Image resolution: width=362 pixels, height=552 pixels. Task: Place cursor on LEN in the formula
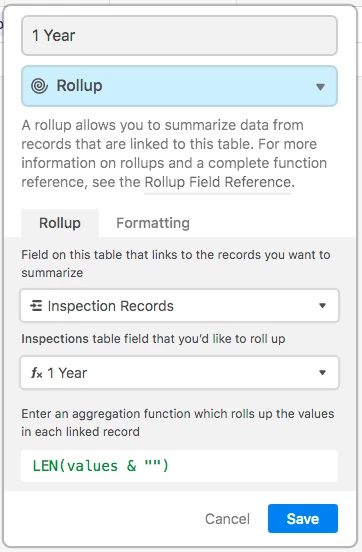45,466
